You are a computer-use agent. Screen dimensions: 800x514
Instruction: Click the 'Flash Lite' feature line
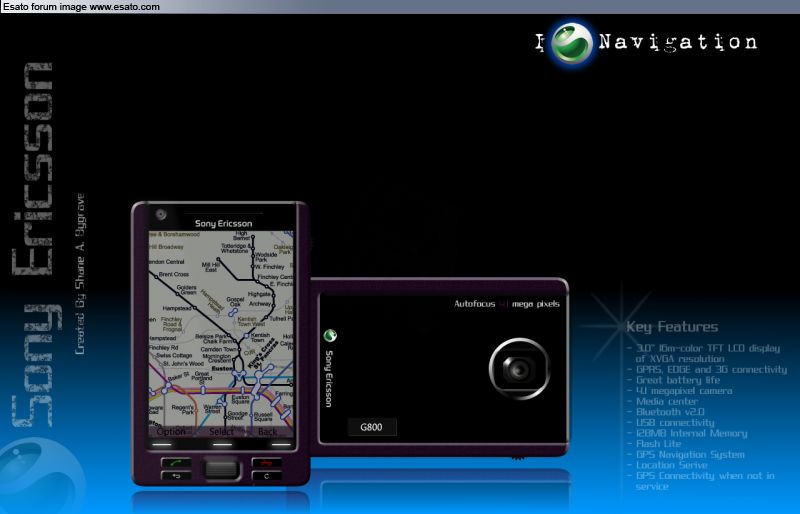658,444
